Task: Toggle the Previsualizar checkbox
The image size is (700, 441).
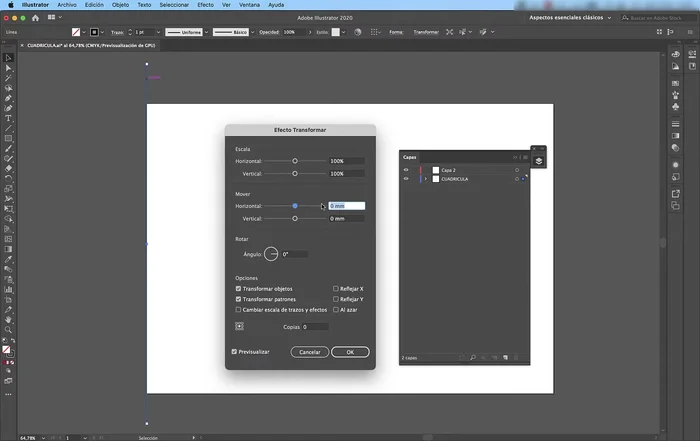Action: (x=234, y=352)
